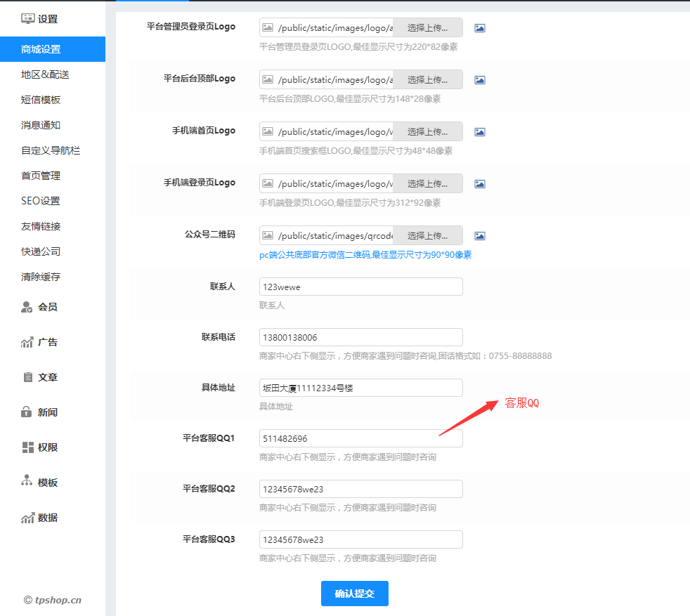Click the 联系人 input field

click(x=360, y=286)
